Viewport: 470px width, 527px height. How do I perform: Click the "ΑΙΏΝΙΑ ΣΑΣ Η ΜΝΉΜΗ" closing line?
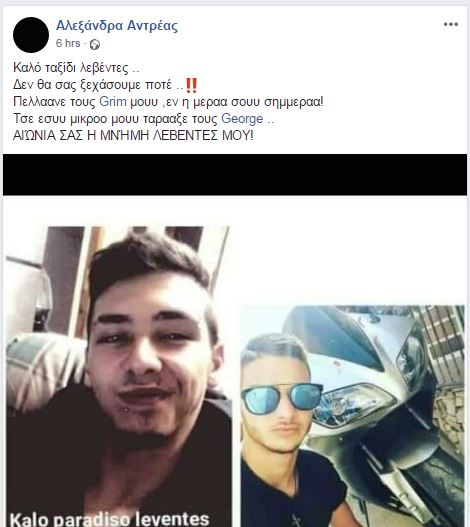[133, 135]
